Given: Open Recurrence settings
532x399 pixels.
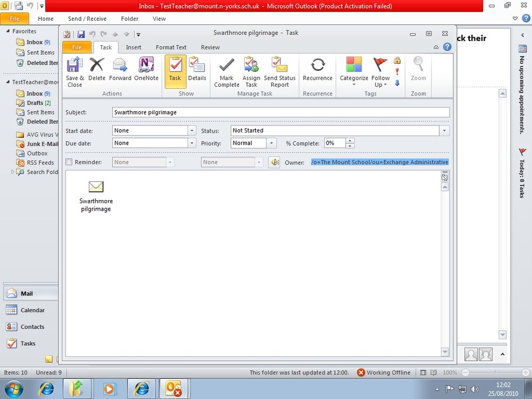Looking at the screenshot, I should [x=318, y=69].
